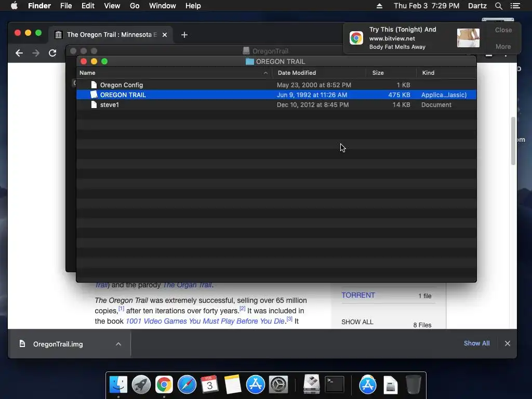This screenshot has height=399, width=532.
Task: Close the Chrome notification banner
Action: pyautogui.click(x=503, y=30)
